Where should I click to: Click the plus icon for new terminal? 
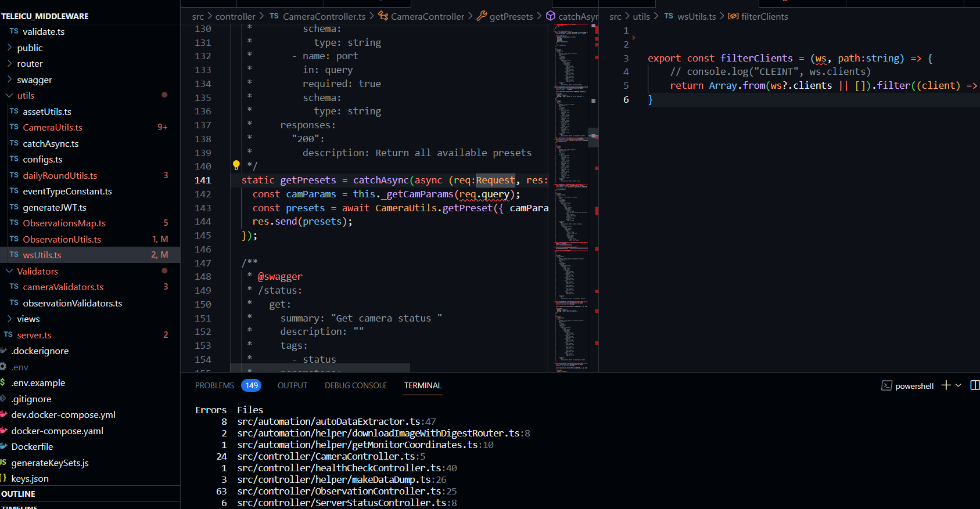pos(946,385)
